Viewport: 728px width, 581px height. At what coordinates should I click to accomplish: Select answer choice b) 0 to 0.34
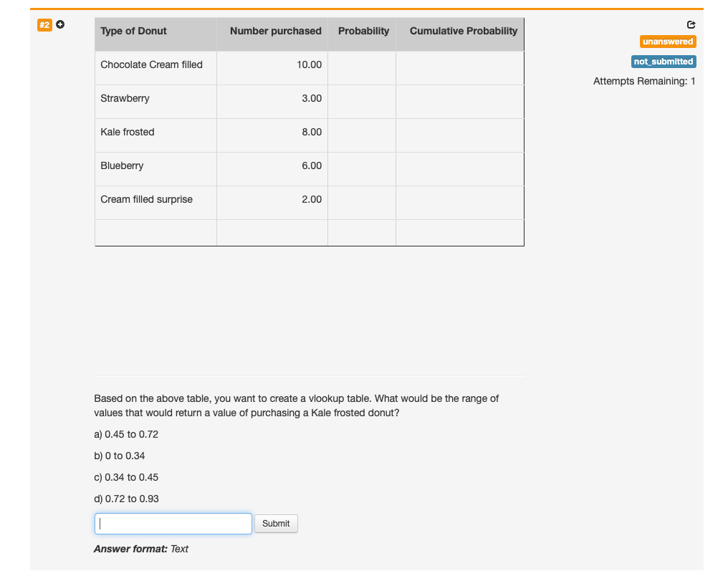[119, 456]
